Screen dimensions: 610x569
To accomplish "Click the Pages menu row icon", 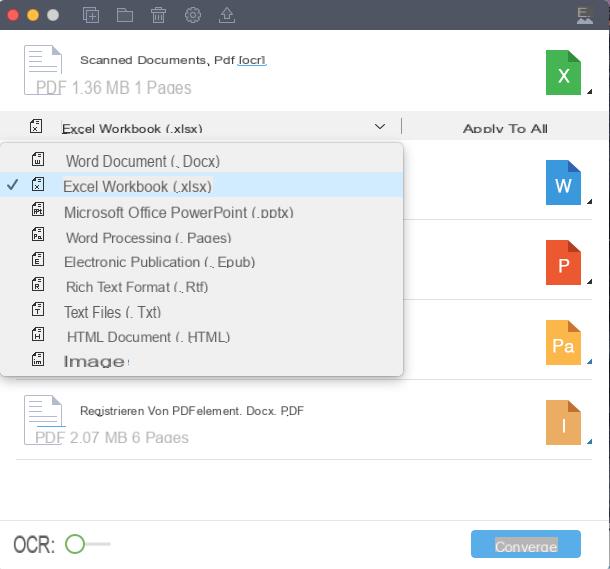I will click(x=38, y=234).
